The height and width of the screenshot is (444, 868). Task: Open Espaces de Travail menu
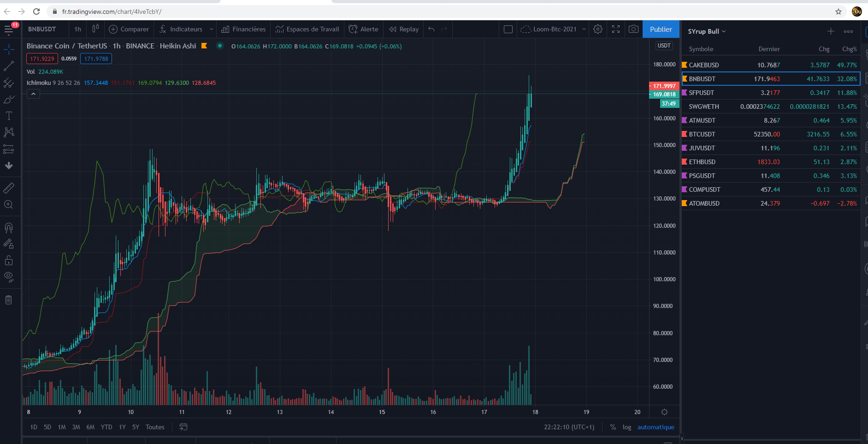307,29
